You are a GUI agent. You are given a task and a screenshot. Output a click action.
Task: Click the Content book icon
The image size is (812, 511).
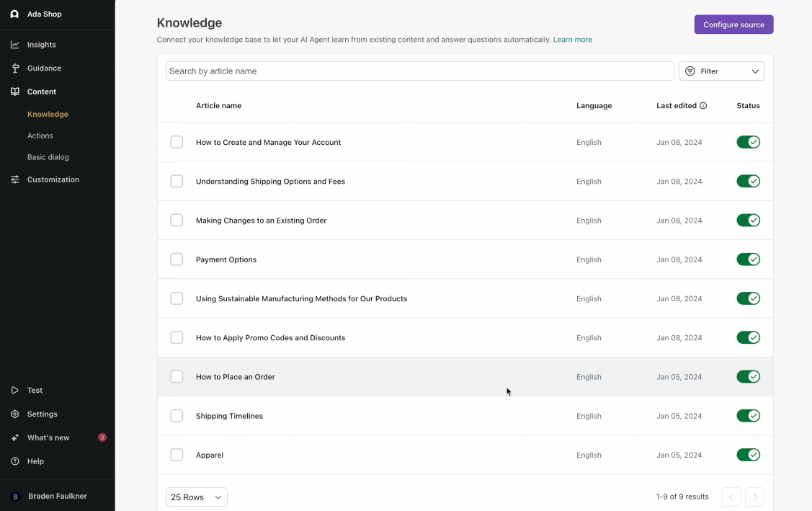coord(14,92)
